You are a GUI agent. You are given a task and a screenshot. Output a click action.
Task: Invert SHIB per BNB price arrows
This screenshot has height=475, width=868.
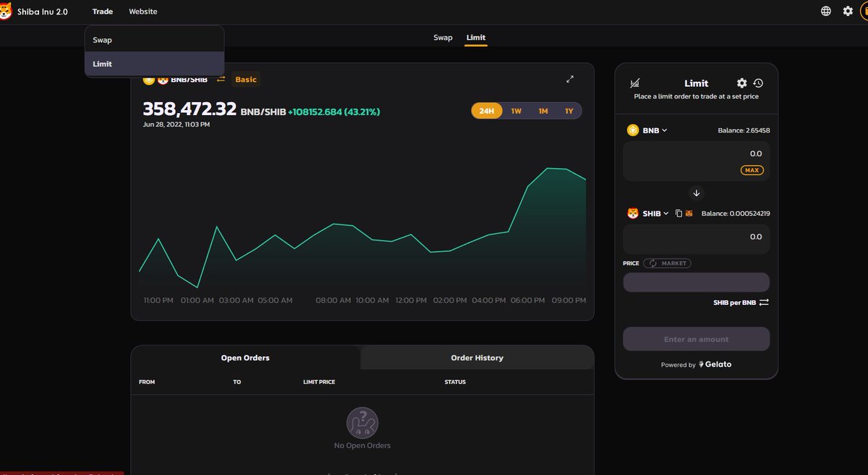[764, 303]
